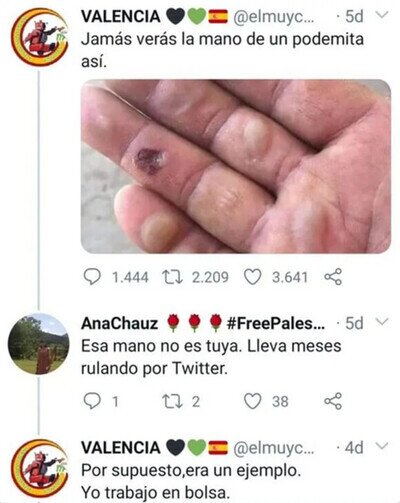Open VALENCIA's profile picture at top

39,37
